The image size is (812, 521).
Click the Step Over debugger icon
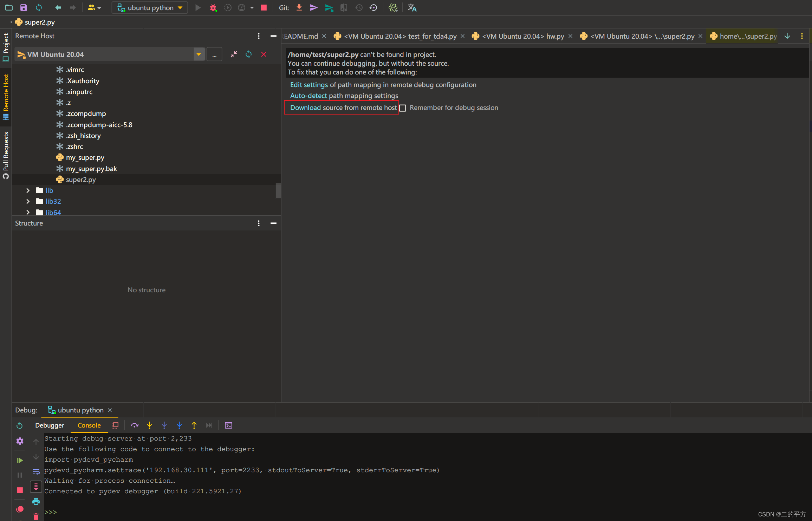pyautogui.click(x=134, y=425)
